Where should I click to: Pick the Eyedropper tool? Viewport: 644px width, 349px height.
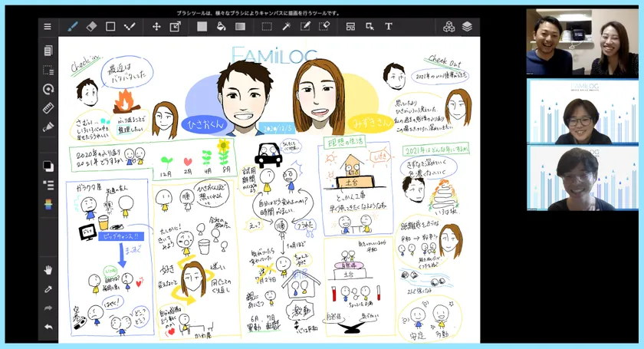pyautogui.click(x=48, y=289)
